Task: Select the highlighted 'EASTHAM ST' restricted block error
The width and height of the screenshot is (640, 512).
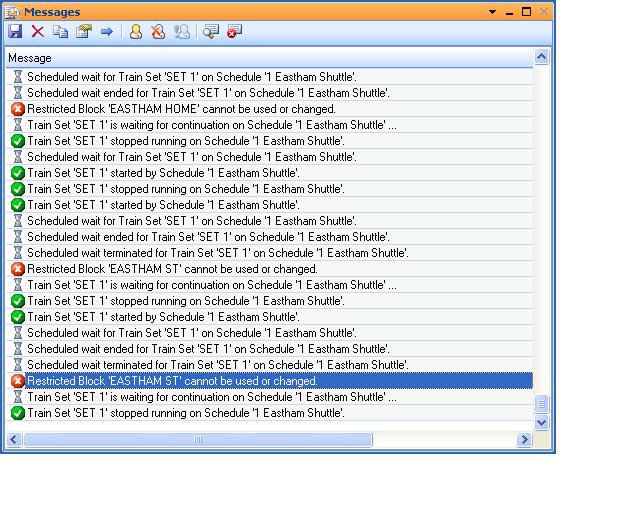Action: pyautogui.click(x=172, y=381)
